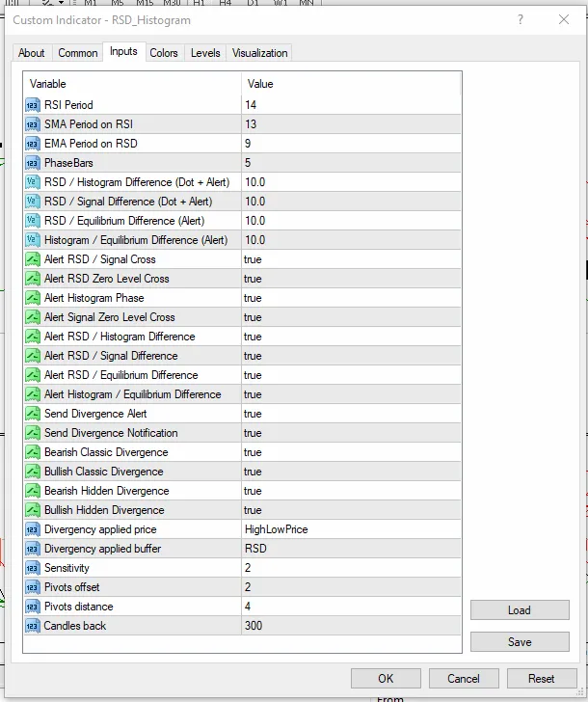The width and height of the screenshot is (588, 702).
Task: Click the icon beside Bullish Classic Divergence
Action: (33, 472)
